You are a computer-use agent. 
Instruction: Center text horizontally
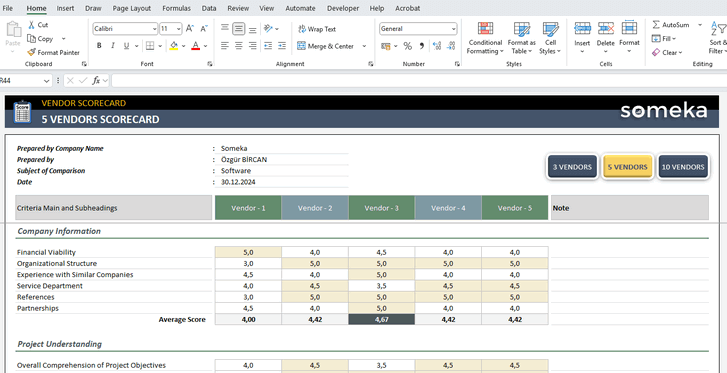239,45
